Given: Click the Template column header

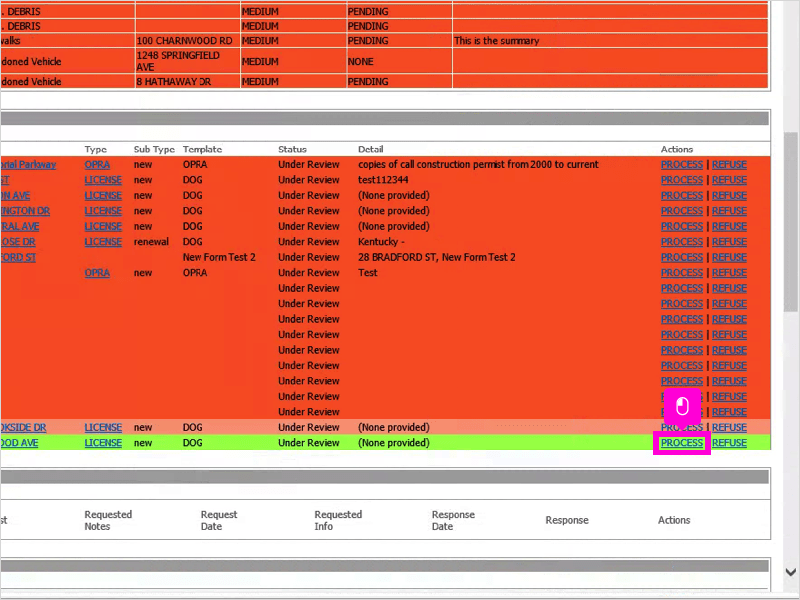Looking at the screenshot, I should tap(203, 149).
